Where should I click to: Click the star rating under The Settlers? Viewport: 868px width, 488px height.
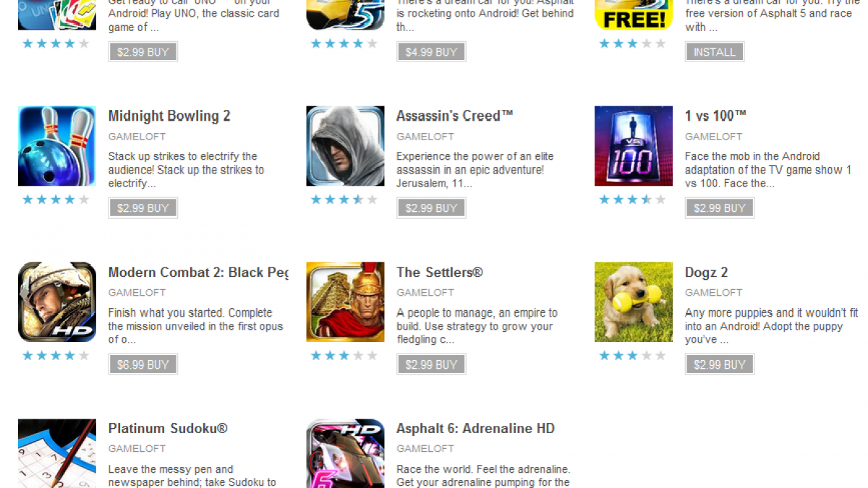click(344, 356)
